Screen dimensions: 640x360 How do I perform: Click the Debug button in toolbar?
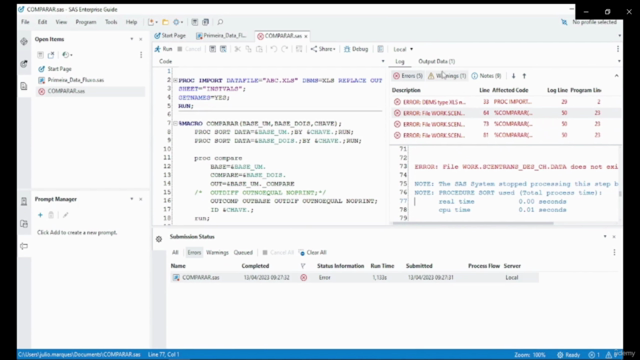[356, 49]
